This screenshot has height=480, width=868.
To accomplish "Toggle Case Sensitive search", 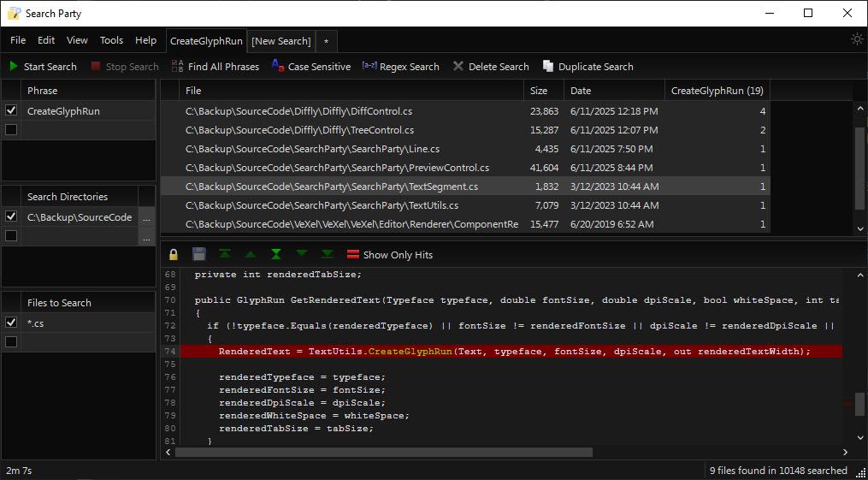I will tap(311, 67).
